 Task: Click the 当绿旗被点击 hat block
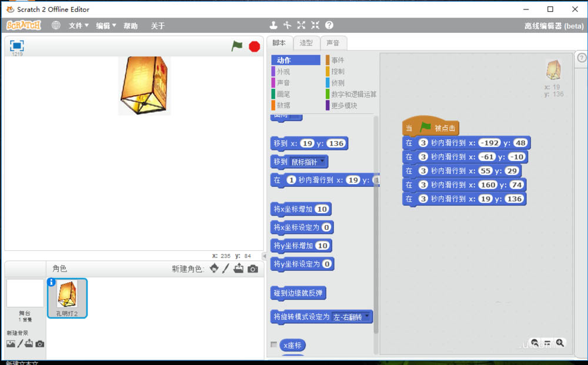tap(430, 128)
